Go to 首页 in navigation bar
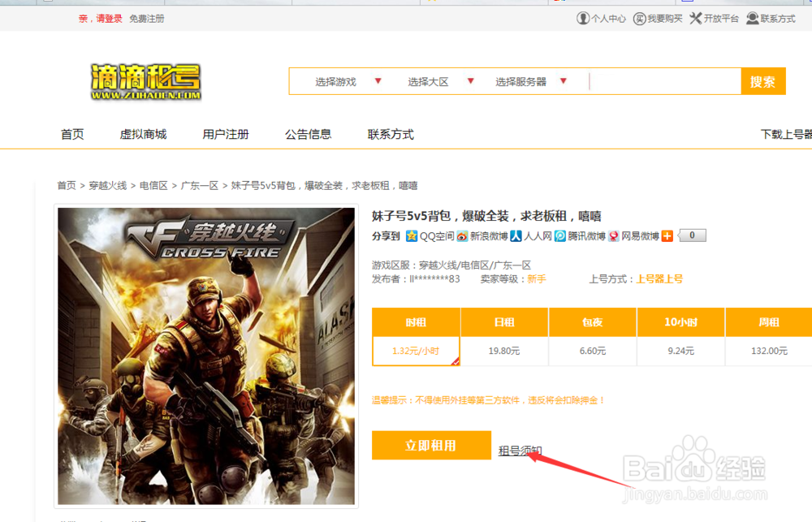Image resolution: width=812 pixels, height=522 pixels. (x=72, y=134)
